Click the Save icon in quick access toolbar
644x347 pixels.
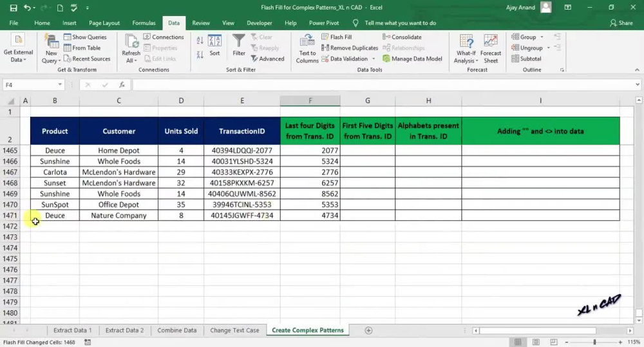click(13, 8)
